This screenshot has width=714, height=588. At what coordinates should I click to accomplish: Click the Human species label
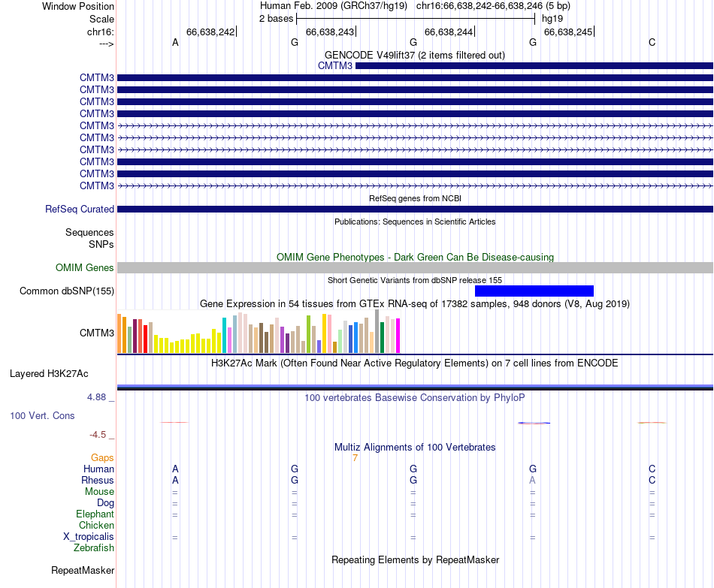pyautogui.click(x=98, y=469)
